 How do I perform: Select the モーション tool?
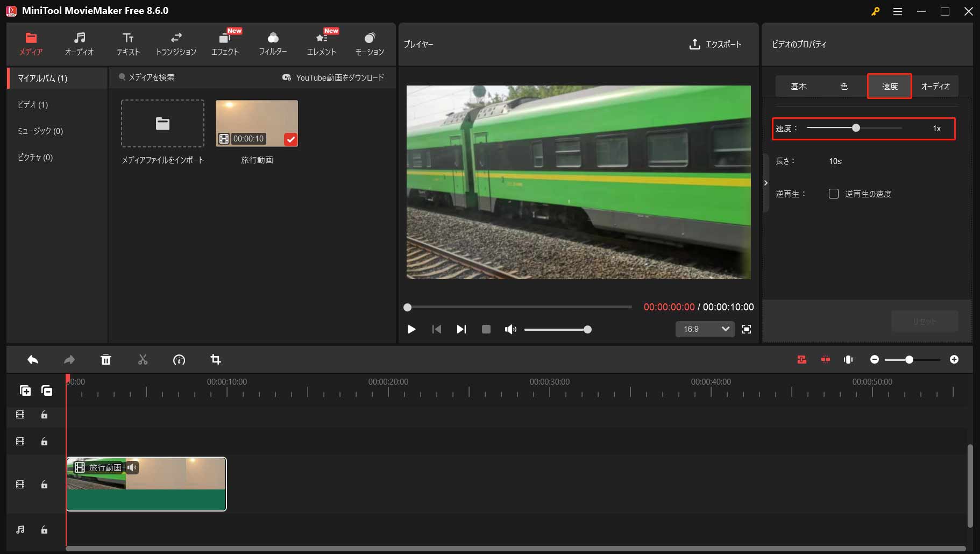[x=370, y=43]
